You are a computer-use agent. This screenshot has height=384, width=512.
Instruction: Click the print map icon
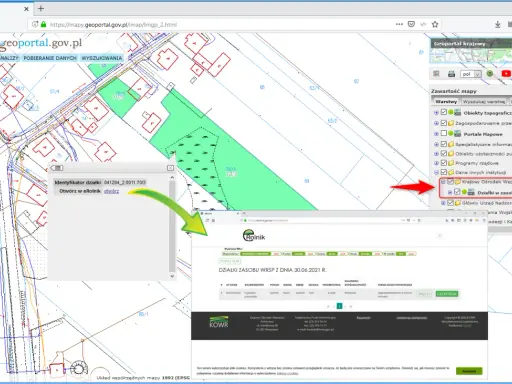451,74
